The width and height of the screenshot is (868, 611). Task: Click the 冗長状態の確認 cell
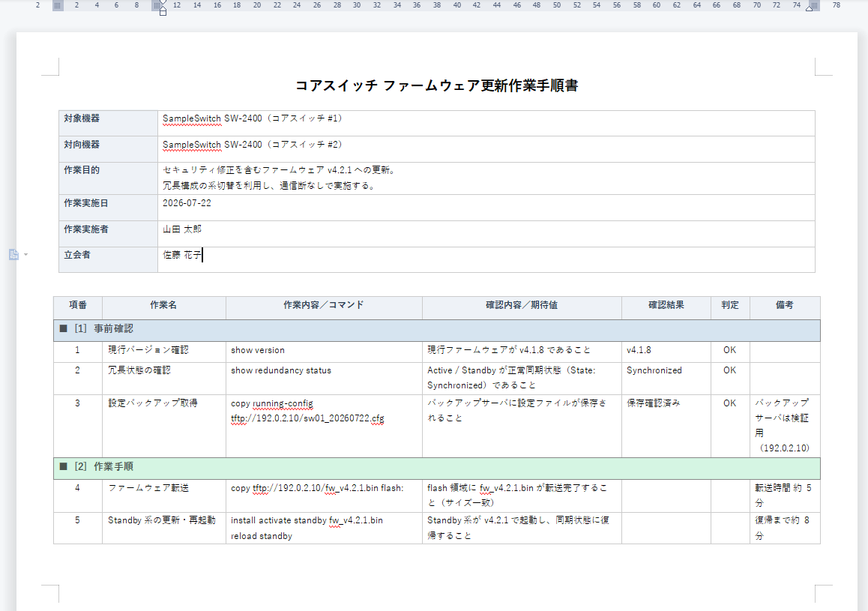(x=164, y=379)
